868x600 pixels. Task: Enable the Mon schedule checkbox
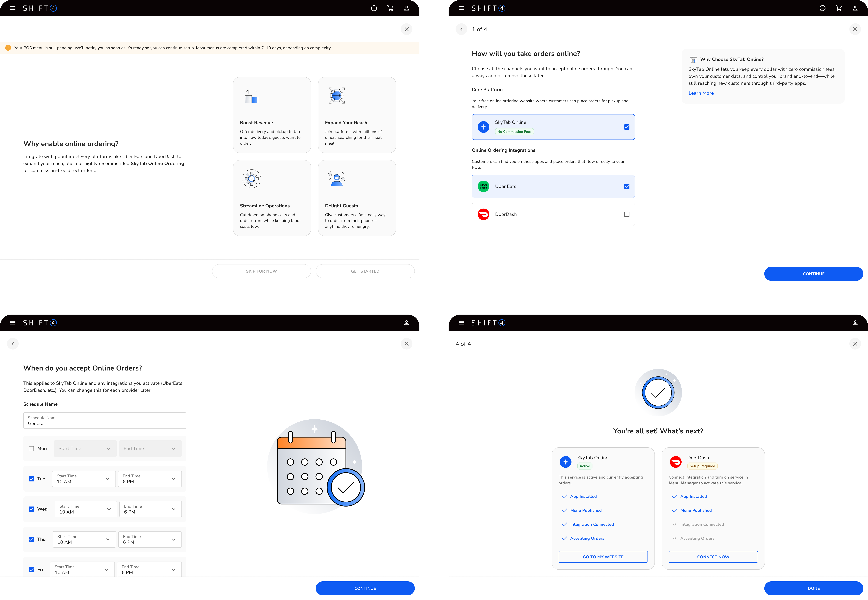coord(32,449)
